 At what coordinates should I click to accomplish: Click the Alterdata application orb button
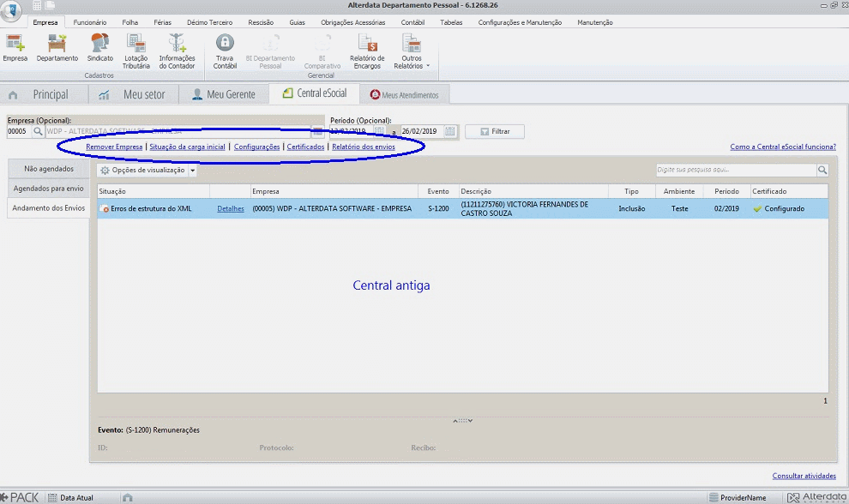tap(11, 11)
